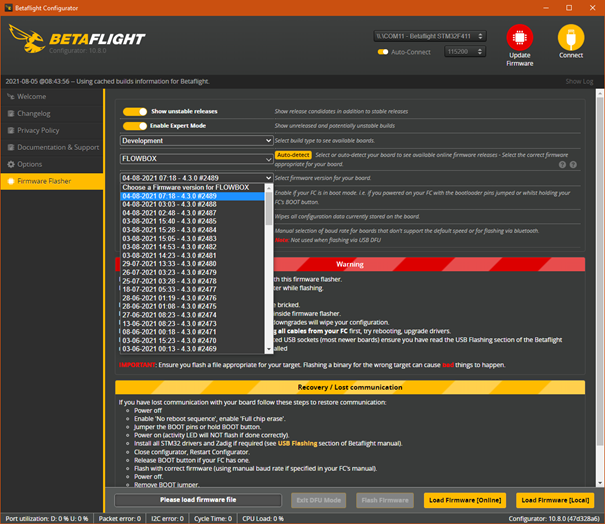Select firmware build 4.3.0 #2489 in list

(x=193, y=196)
